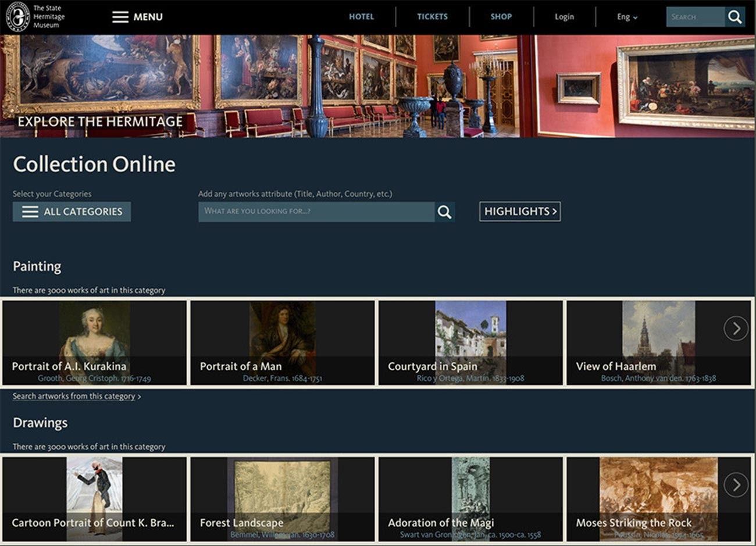756x546 pixels.
Task: Click the Painting category heading
Action: coord(37,266)
